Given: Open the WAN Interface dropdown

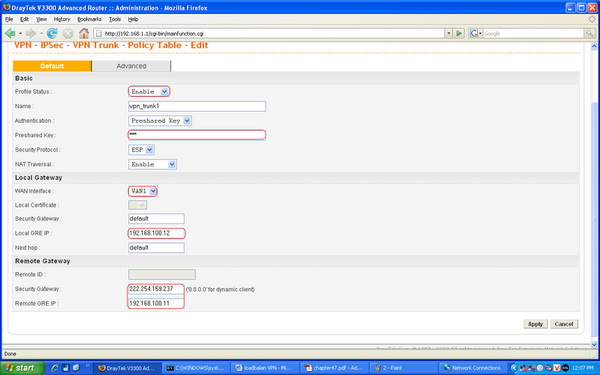Looking at the screenshot, I should pos(143,191).
